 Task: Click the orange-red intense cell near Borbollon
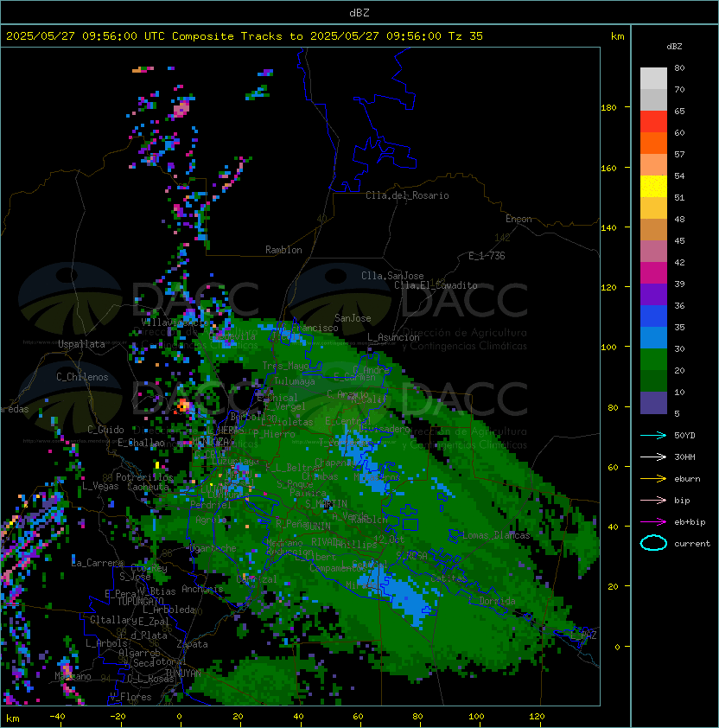182,406
